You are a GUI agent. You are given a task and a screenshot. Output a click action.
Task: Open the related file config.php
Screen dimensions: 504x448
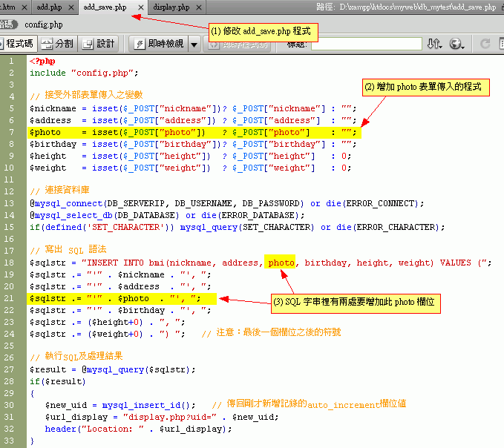(x=44, y=24)
